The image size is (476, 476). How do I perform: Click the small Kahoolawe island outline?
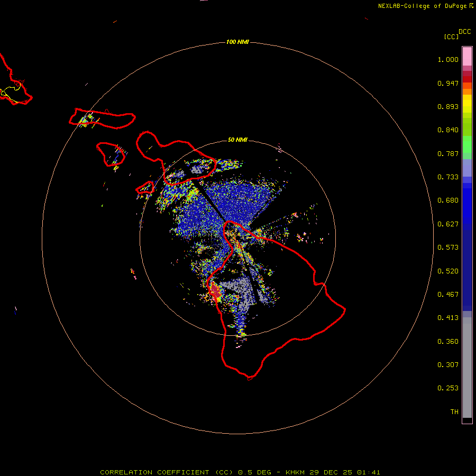[x=145, y=187]
